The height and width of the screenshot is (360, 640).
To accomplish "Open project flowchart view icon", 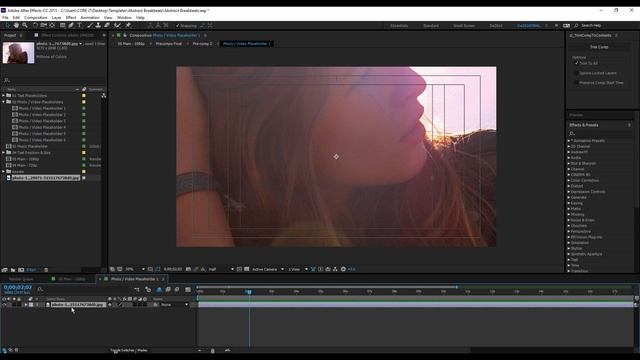I will [104, 96].
